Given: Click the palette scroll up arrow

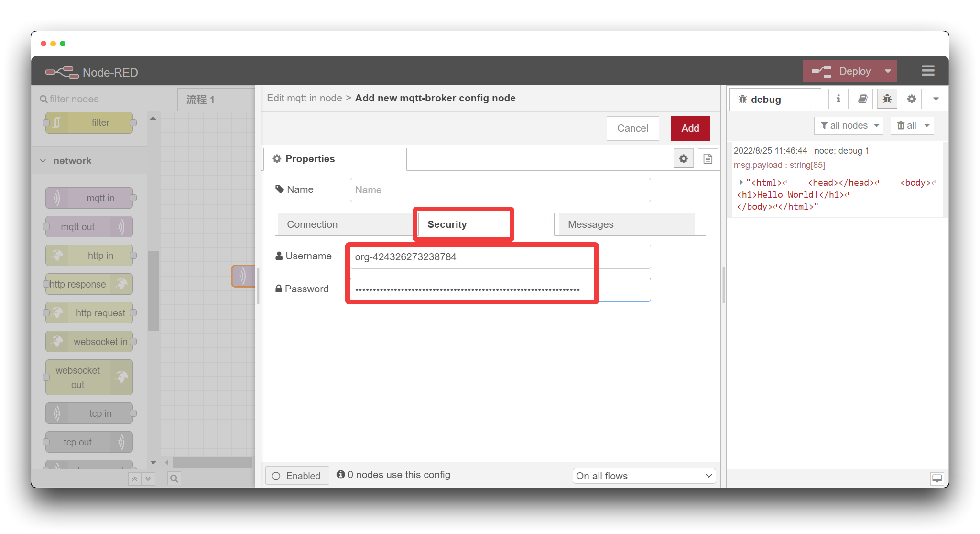Looking at the screenshot, I should pos(153,118).
